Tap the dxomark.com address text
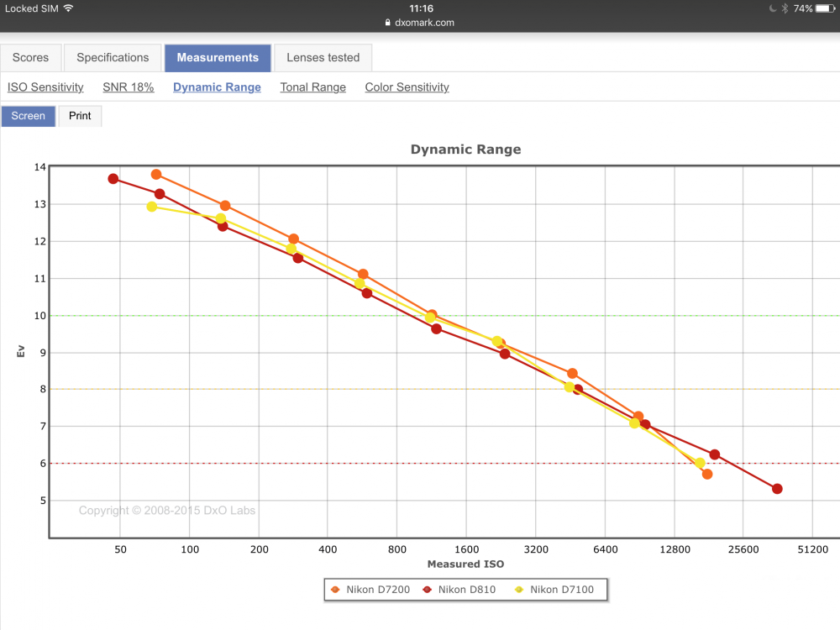This screenshot has width=840, height=630. tap(424, 23)
